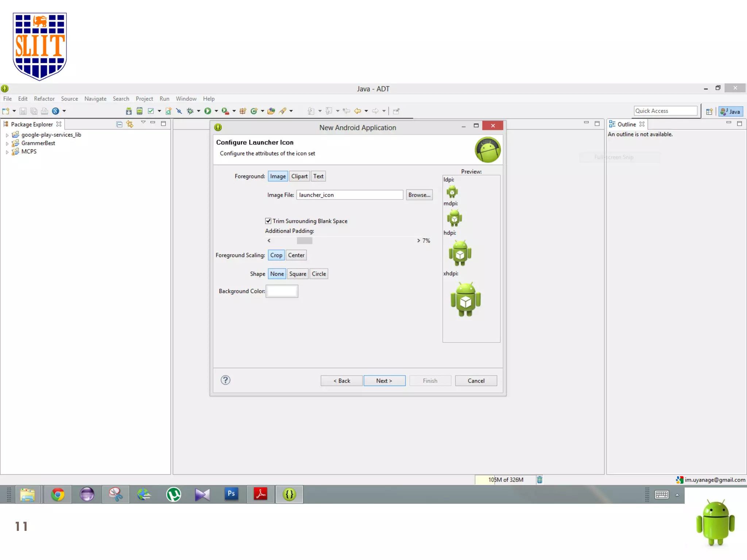Click the green Run toolbar icon
Screen dimensions: 747x560
click(208, 111)
